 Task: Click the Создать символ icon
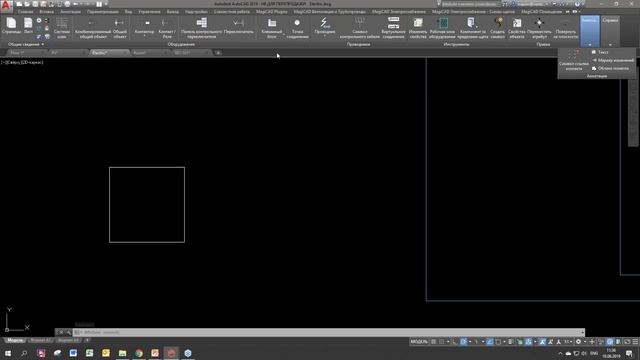498,28
